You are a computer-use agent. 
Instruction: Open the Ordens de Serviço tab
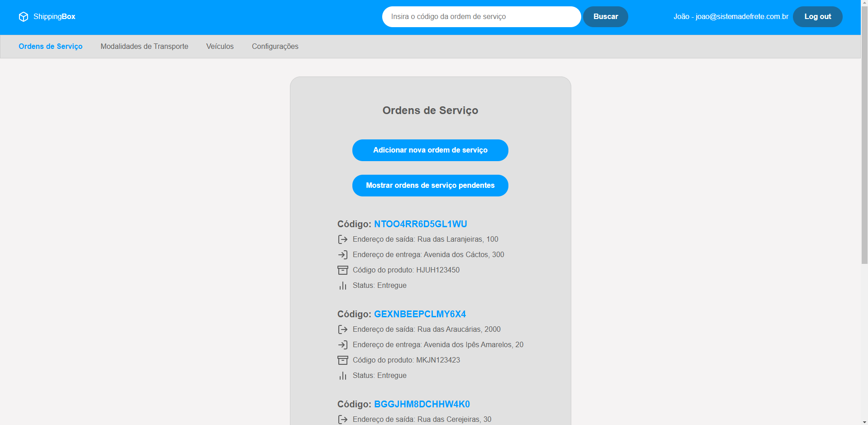(50, 46)
